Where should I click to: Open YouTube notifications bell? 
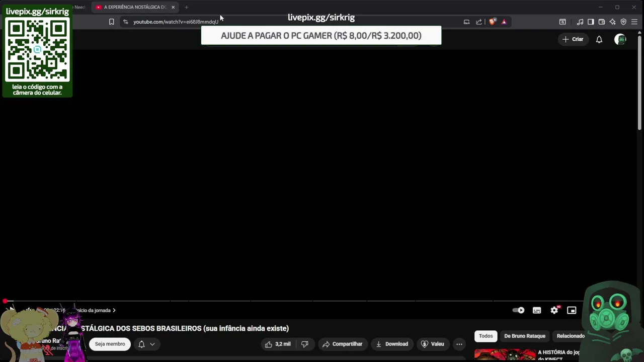click(599, 39)
